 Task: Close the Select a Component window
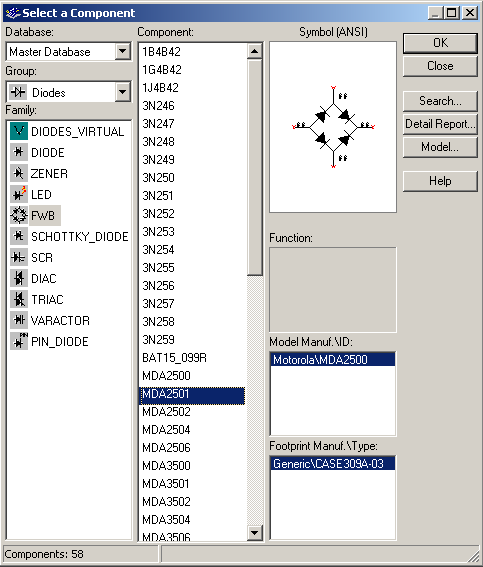(470, 13)
